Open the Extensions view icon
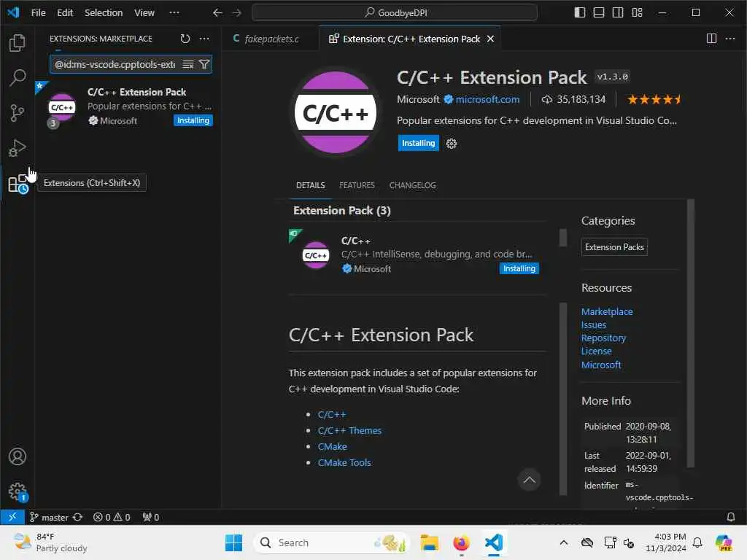Viewport: 747px width, 560px height. coord(18,184)
